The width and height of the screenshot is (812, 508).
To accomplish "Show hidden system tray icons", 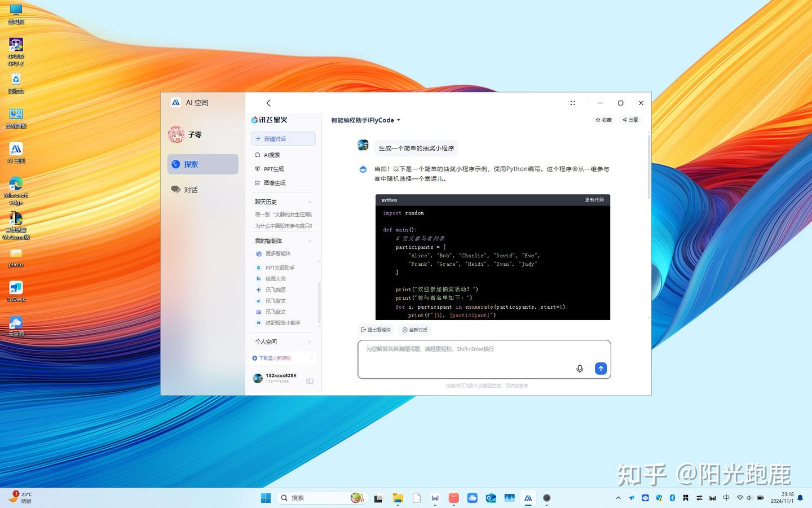I will coord(618,498).
